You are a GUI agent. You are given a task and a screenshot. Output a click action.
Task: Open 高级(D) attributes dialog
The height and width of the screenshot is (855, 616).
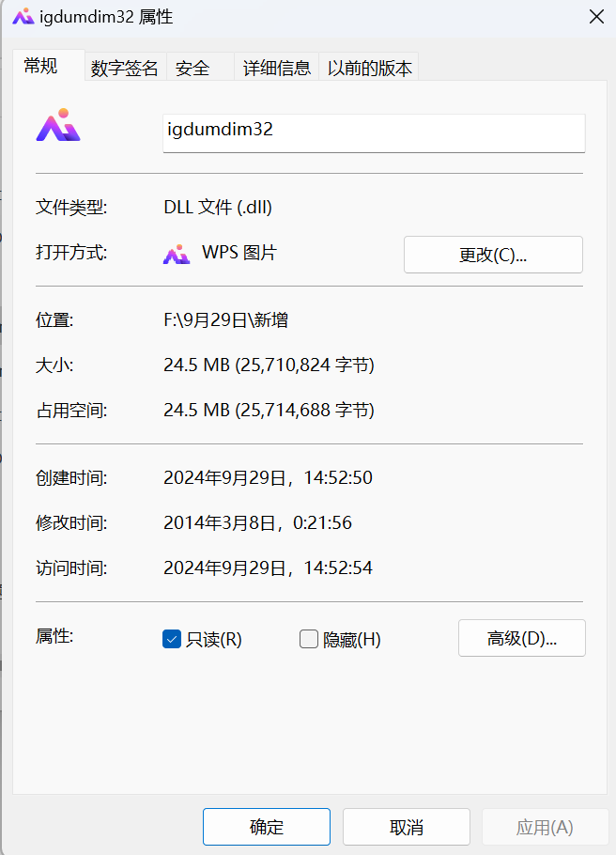click(521, 638)
